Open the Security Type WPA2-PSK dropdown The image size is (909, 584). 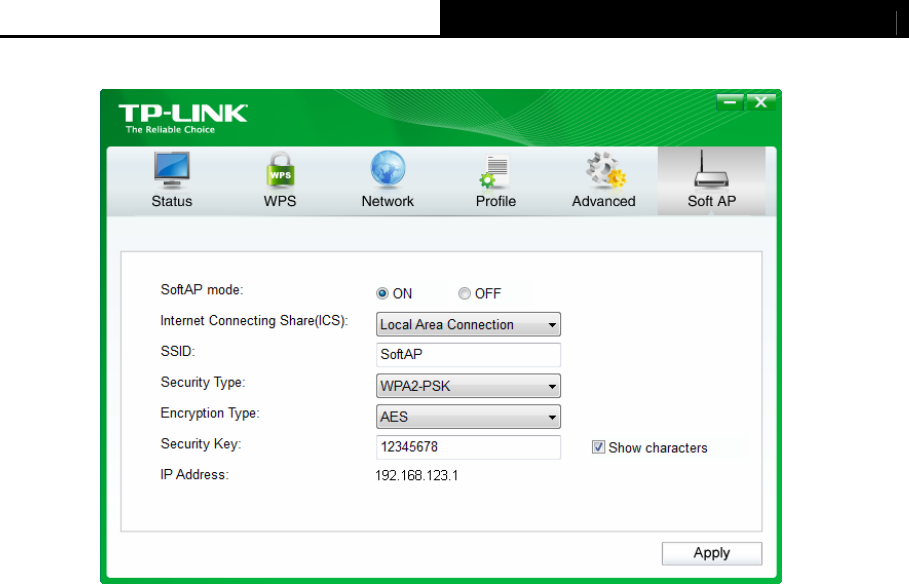[x=468, y=386]
